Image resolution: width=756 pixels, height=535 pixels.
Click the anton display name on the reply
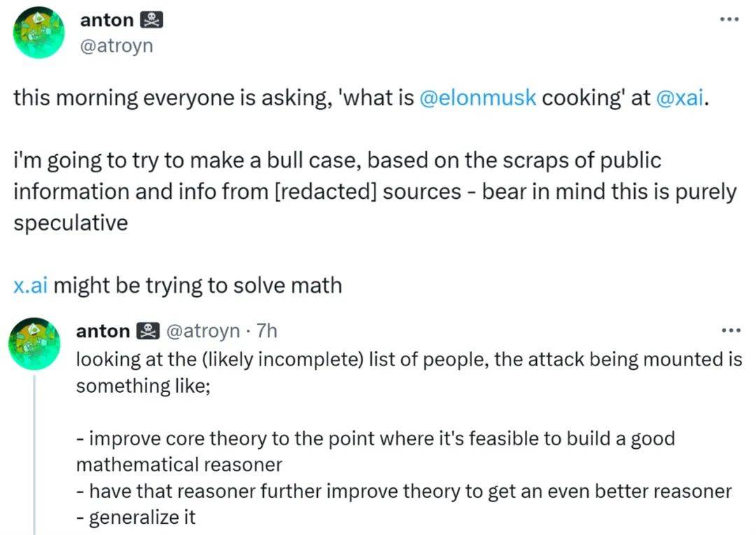pyautogui.click(x=102, y=331)
